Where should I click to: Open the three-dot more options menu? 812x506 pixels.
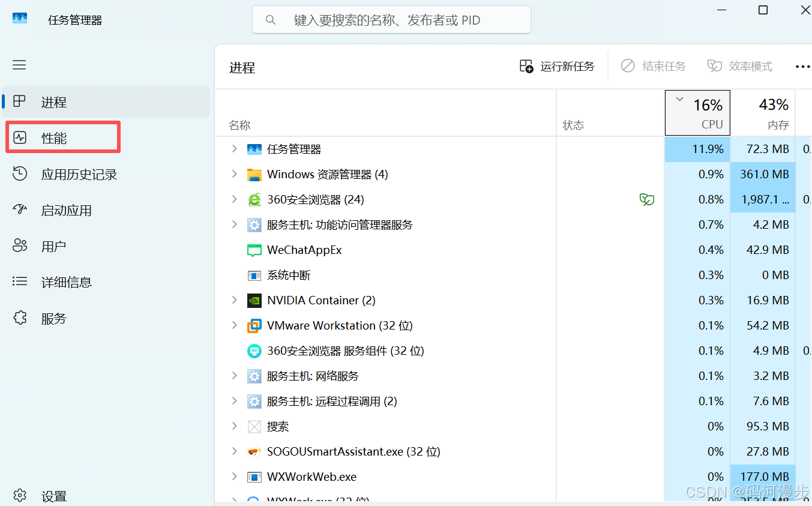802,67
